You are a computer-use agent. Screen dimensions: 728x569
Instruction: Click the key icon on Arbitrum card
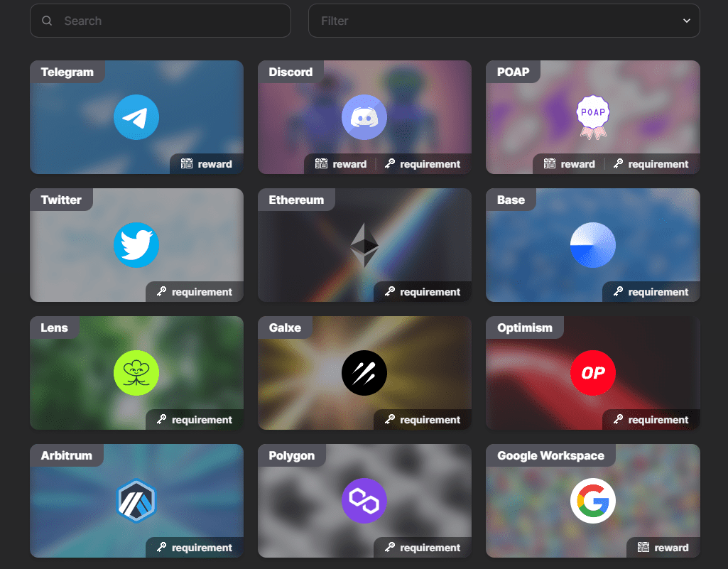pyautogui.click(x=161, y=547)
